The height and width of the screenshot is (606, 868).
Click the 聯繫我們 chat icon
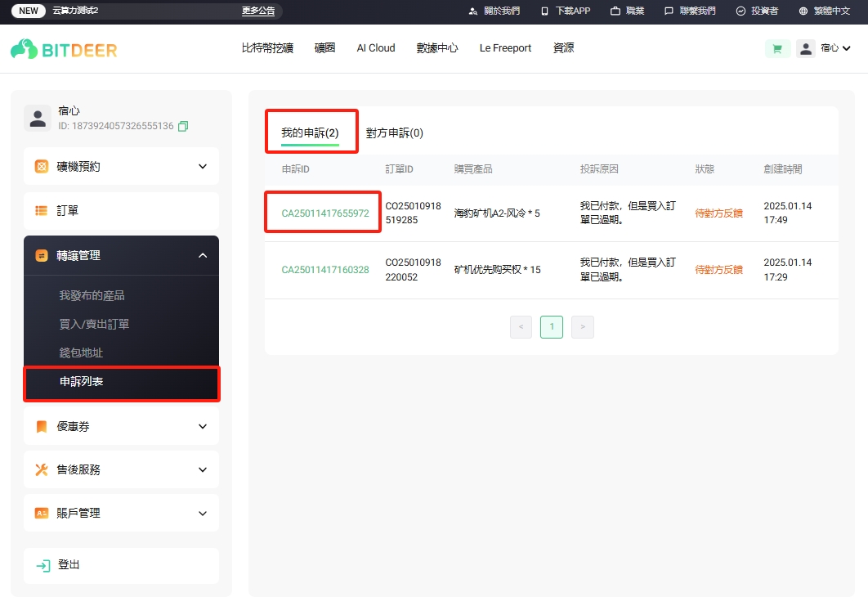(x=669, y=11)
